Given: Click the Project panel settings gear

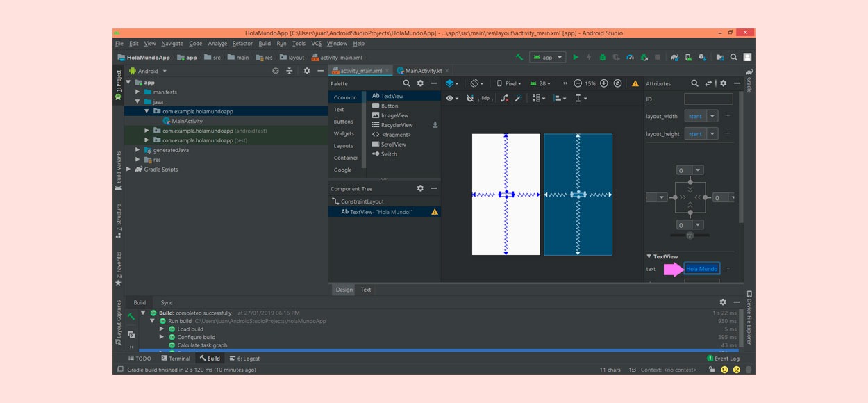Looking at the screenshot, I should [x=307, y=71].
